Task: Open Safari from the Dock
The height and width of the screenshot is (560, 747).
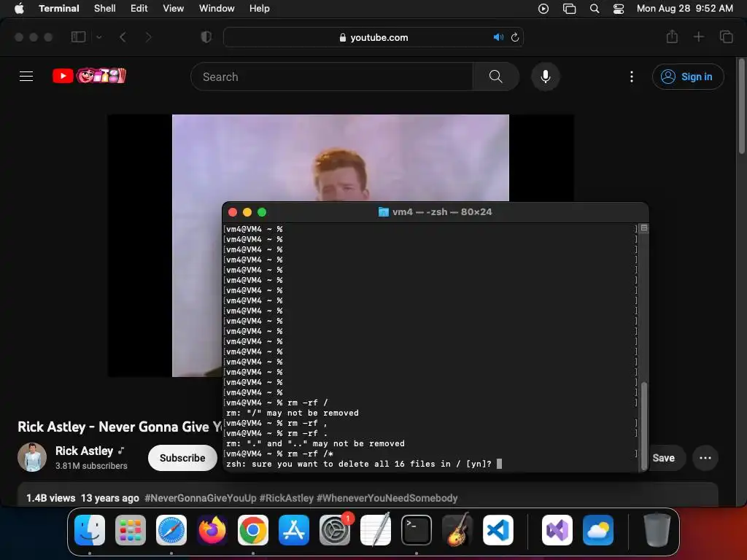Action: tap(171, 530)
